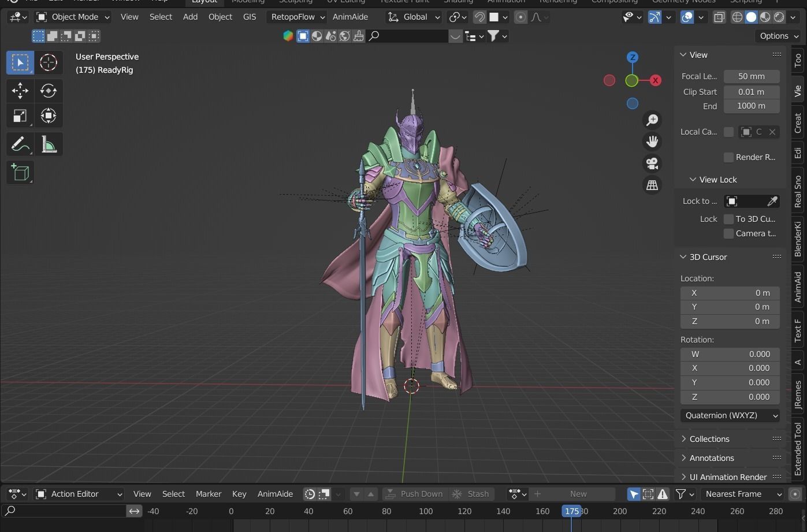
Task: Open the viewport Object menu
Action: 220,17
